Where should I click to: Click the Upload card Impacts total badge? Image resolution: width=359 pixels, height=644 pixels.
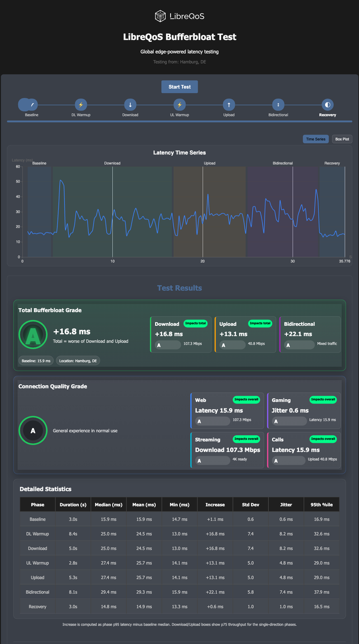click(x=260, y=323)
